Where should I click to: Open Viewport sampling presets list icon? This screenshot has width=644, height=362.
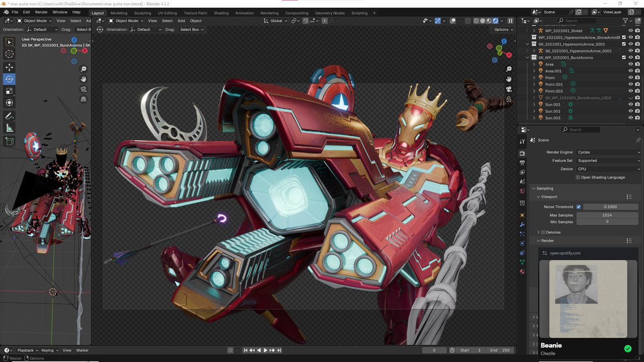629,197
